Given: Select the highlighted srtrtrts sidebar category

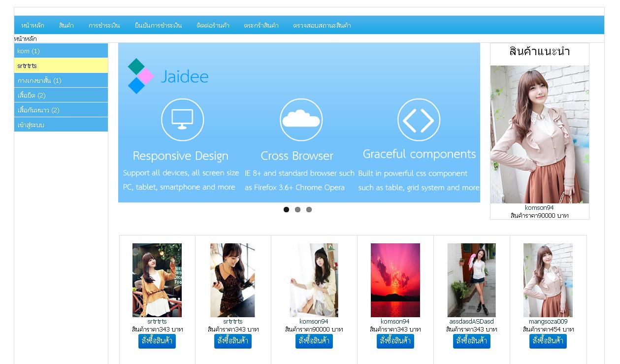Looking at the screenshot, I should point(61,66).
